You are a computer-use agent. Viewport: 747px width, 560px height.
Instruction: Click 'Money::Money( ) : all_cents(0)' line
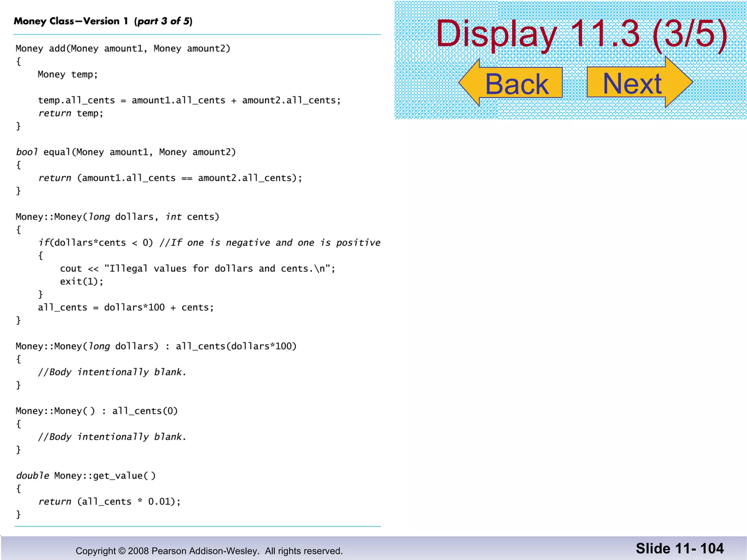coord(97,411)
